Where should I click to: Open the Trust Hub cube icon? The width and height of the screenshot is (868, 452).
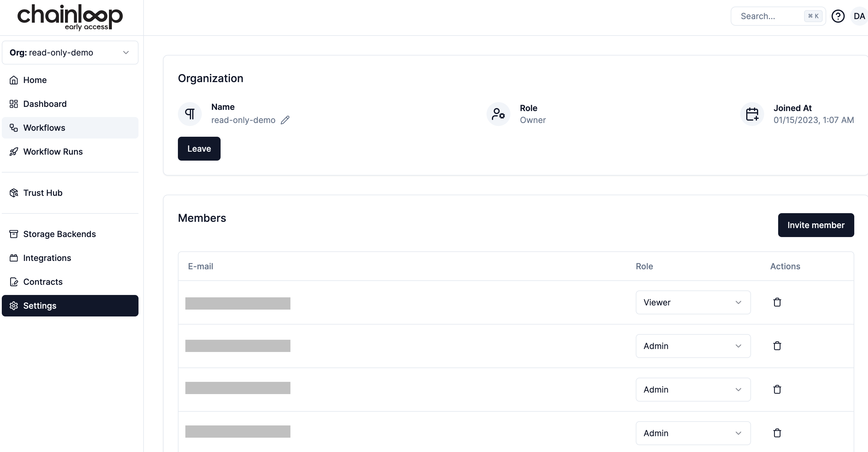14,193
